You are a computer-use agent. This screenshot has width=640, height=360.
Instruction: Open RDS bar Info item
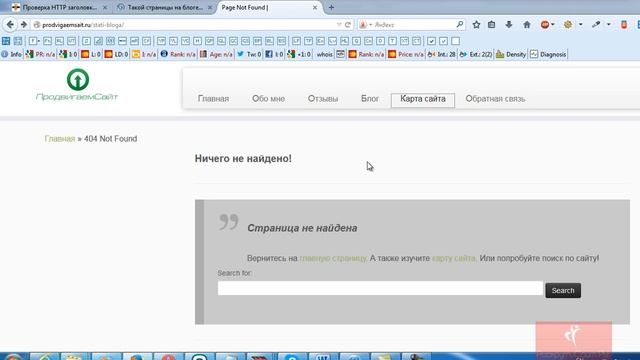pos(11,54)
